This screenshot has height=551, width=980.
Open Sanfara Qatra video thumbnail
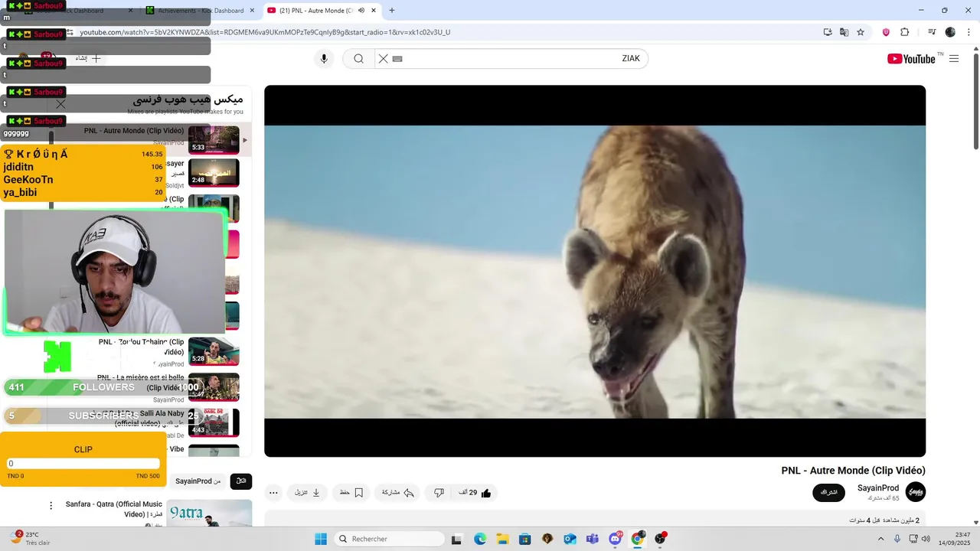click(x=211, y=514)
